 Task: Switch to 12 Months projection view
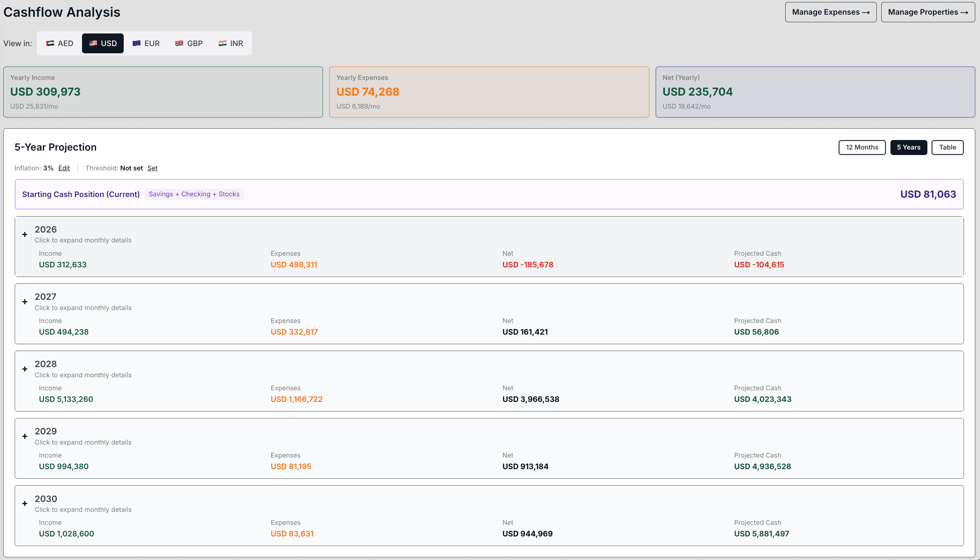(862, 147)
